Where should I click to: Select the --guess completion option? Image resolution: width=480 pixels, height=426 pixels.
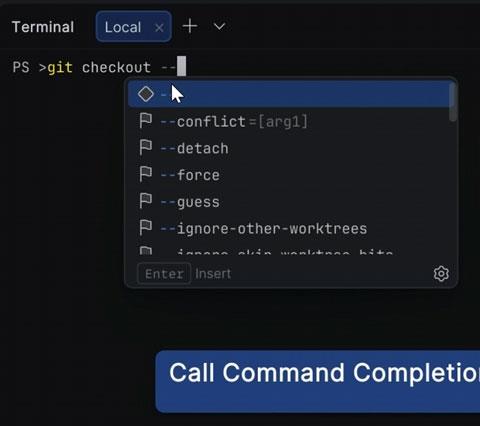tap(289, 202)
